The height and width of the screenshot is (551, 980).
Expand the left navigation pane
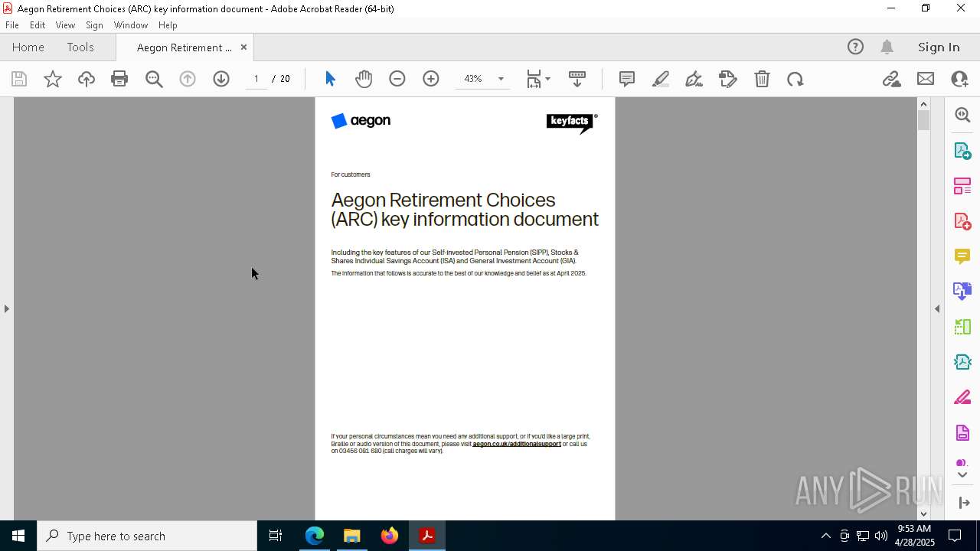(x=6, y=308)
